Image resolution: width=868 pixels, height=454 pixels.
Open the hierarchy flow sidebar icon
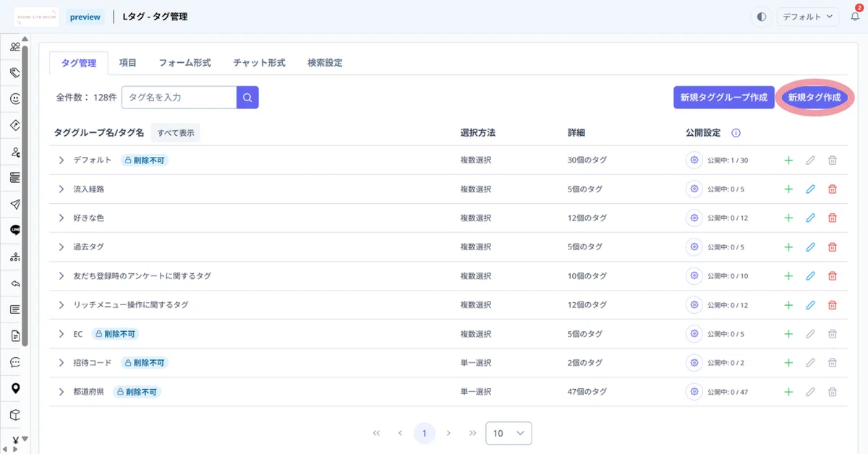click(x=15, y=257)
